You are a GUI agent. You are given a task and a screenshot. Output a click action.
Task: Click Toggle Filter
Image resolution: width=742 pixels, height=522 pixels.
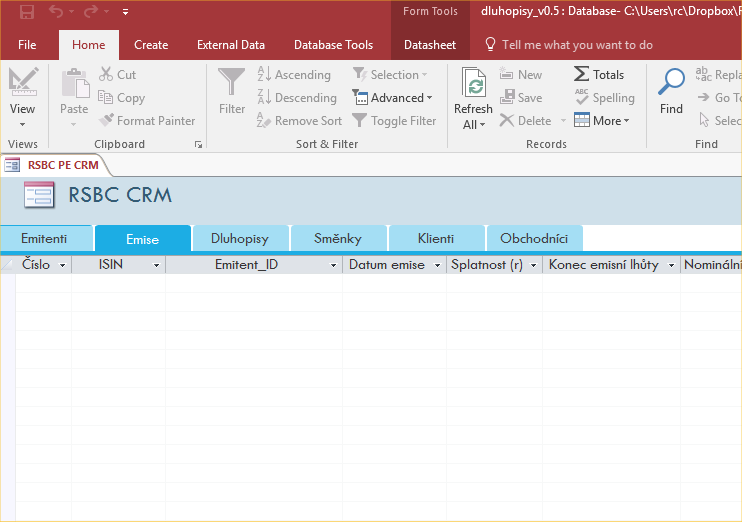pos(394,121)
